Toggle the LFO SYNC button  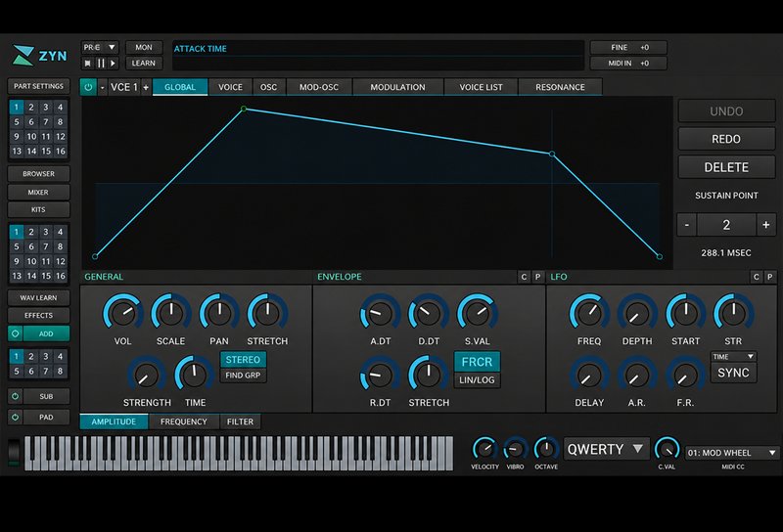(x=733, y=373)
